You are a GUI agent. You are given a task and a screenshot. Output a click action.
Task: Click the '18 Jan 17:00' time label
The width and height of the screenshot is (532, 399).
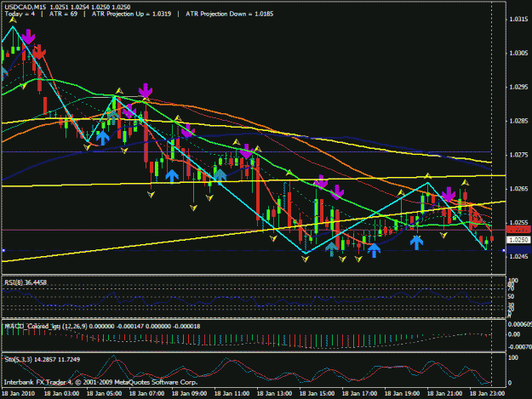point(359,393)
